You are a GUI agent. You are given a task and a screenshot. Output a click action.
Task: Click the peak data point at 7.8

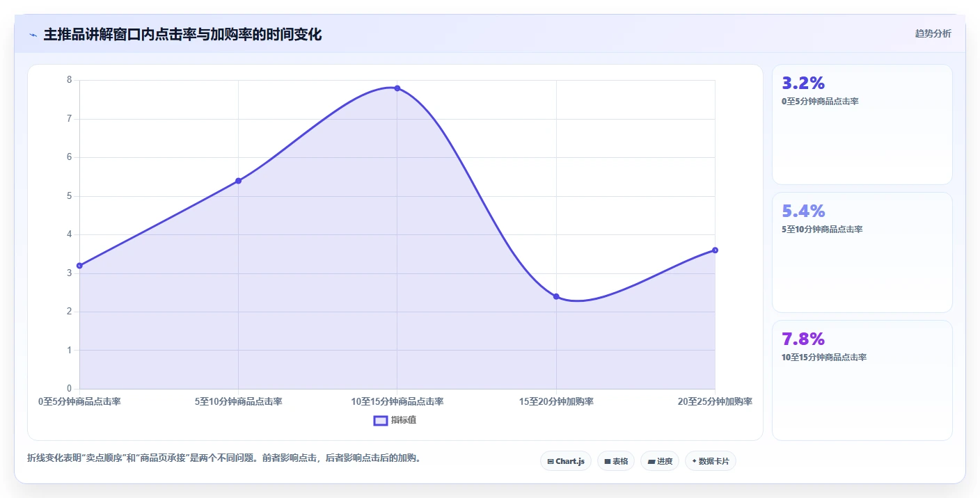(x=397, y=88)
